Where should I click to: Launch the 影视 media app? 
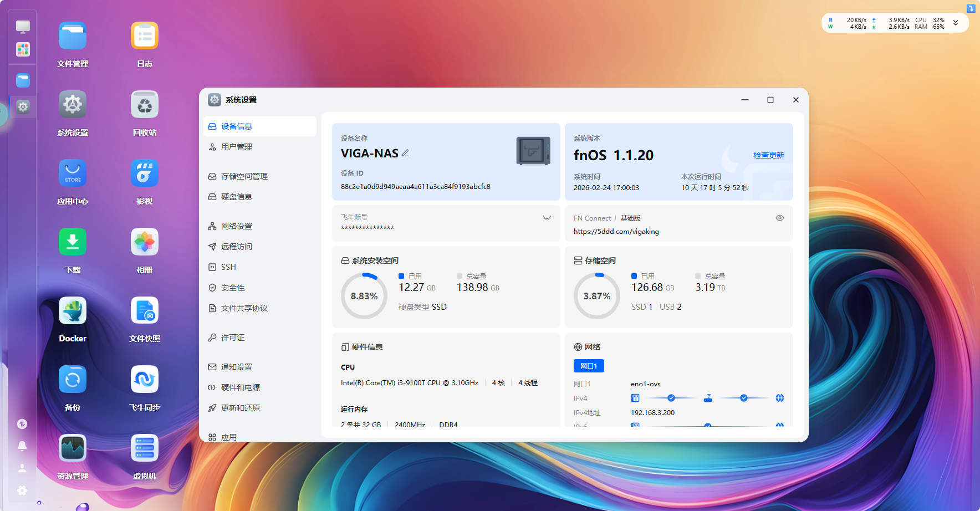tap(145, 173)
